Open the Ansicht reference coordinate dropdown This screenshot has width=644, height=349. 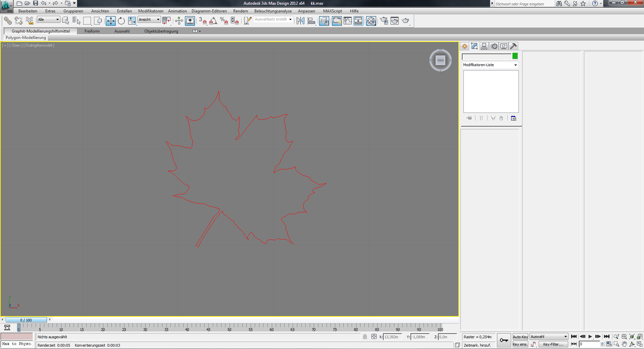click(149, 19)
